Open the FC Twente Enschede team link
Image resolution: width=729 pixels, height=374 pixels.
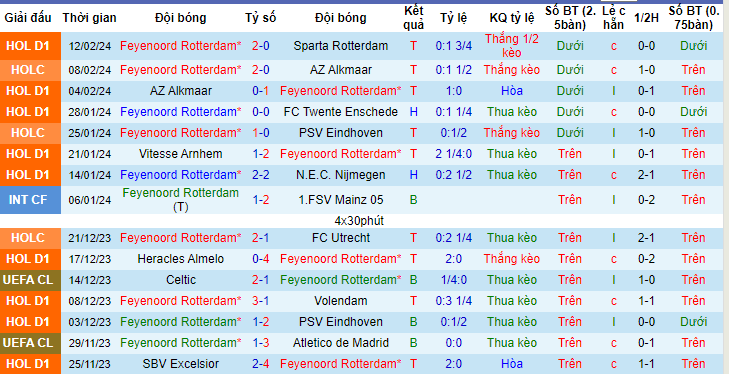point(341,112)
